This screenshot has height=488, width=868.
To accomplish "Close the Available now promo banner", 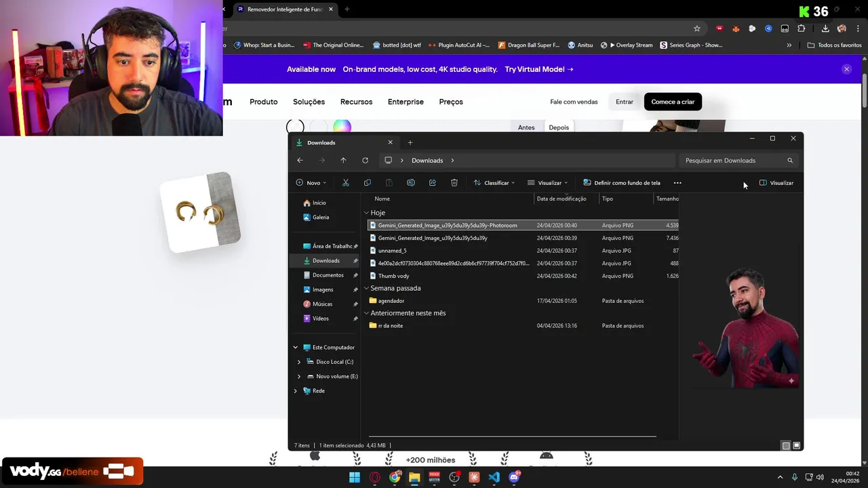I will tap(846, 69).
